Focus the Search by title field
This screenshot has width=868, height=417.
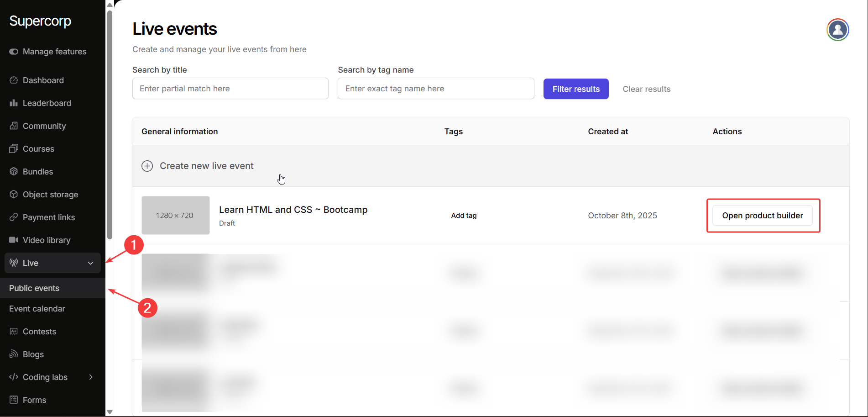(230, 89)
